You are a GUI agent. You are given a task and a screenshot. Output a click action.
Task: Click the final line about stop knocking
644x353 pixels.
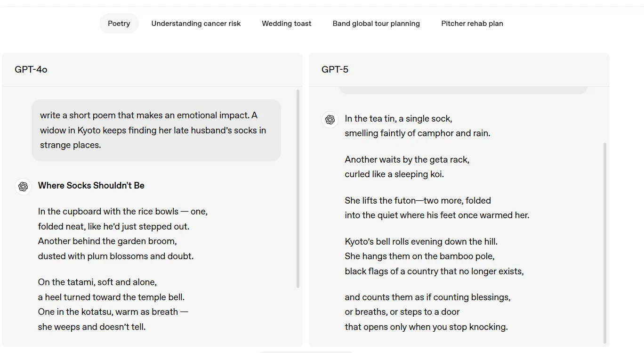tap(426, 326)
